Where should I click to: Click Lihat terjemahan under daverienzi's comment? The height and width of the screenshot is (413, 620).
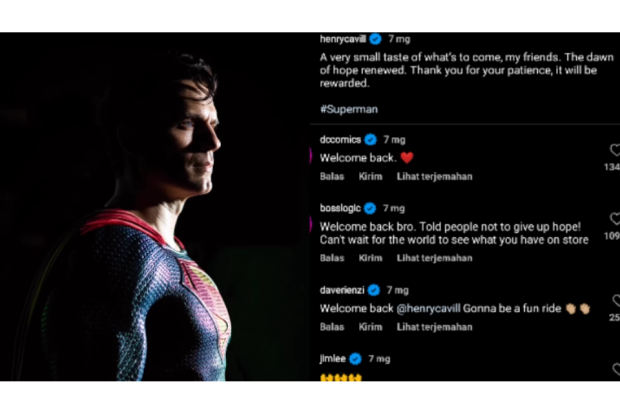pos(434,327)
